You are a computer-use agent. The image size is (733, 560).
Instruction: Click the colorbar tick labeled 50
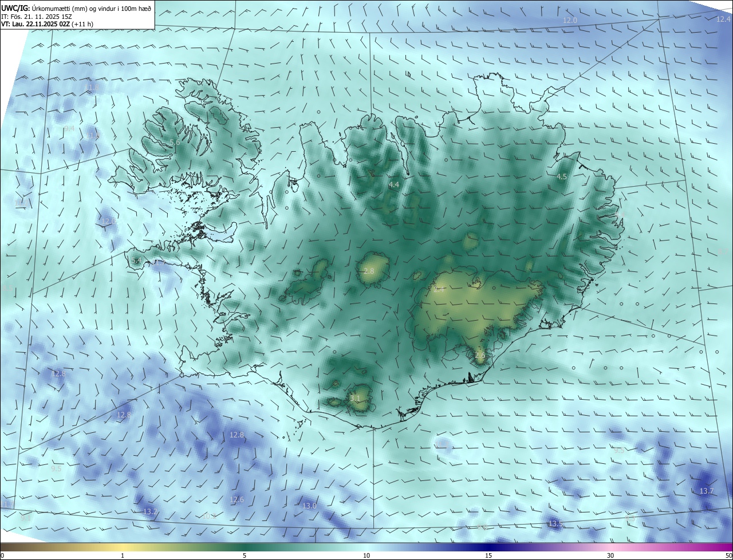(x=728, y=555)
